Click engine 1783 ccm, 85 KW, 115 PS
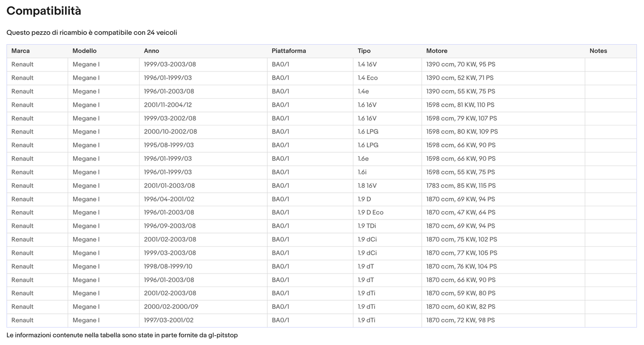644x345 pixels. [x=461, y=186]
